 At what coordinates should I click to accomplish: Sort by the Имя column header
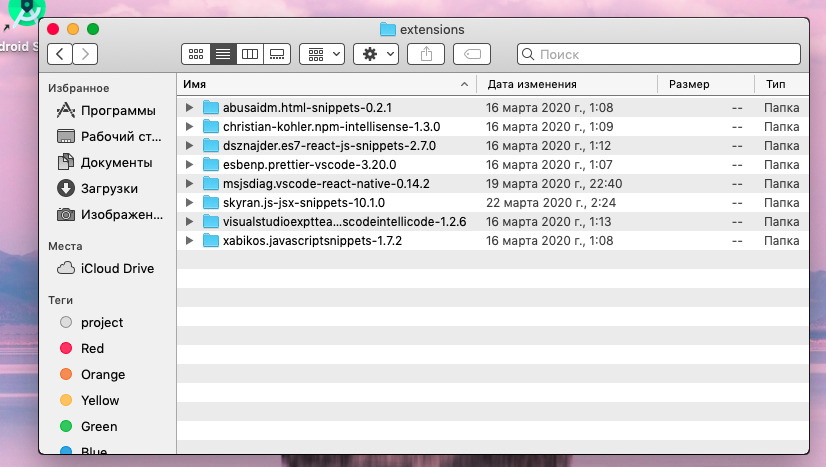click(x=327, y=84)
